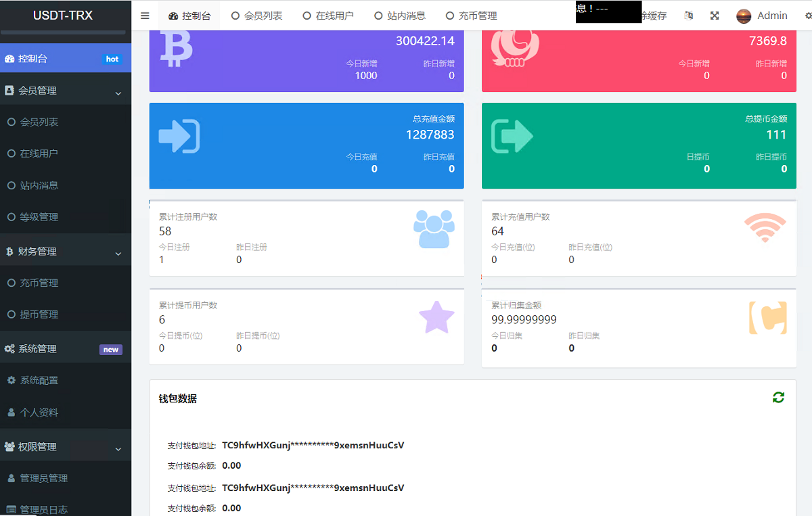Toggle the 权限管理 sidebar section
Viewport: 812px width, 516px height.
click(x=65, y=447)
